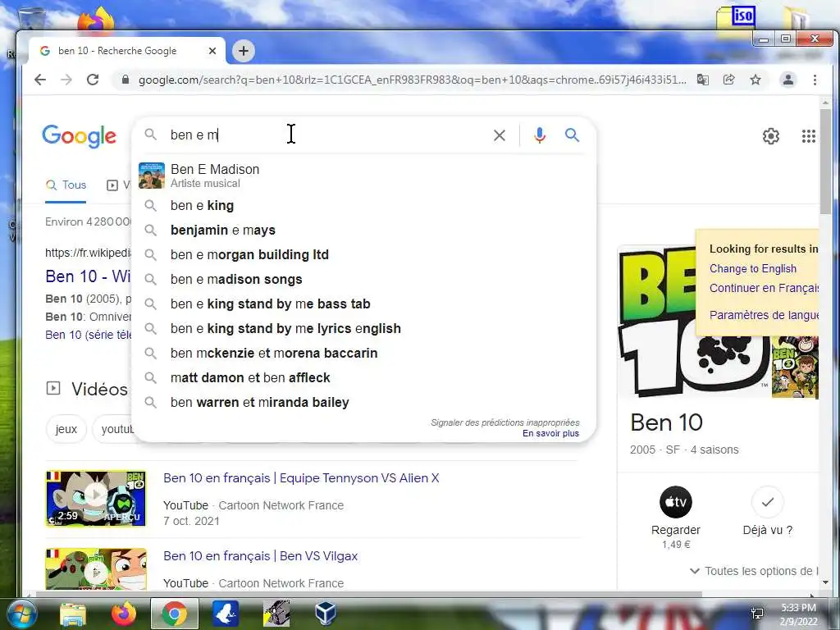The image size is (840, 630).
Task: Click 'Signaler des prédictions inappropriées'
Action: pos(504,422)
